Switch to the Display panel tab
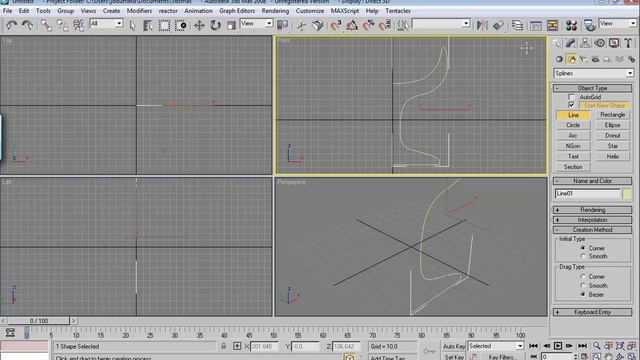 coord(614,43)
